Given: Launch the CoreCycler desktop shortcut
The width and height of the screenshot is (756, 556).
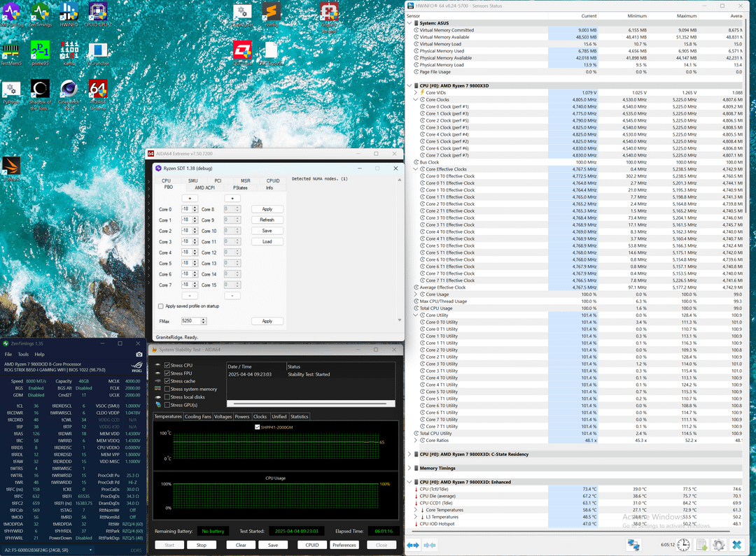Looking at the screenshot, I should 242,15.
